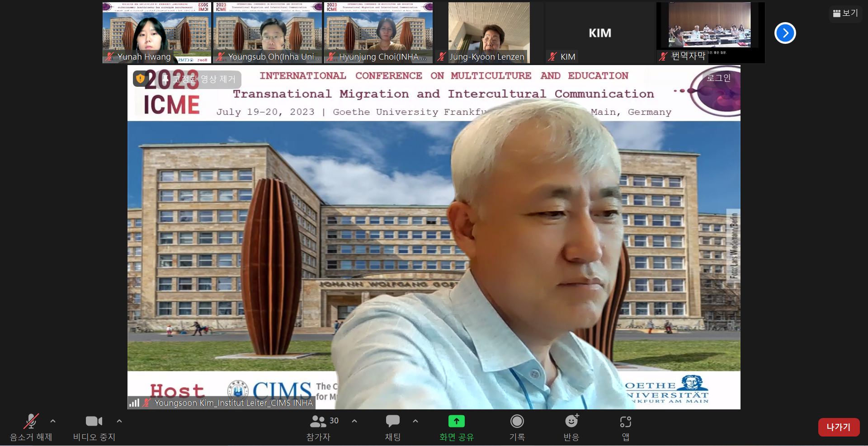This screenshot has width=868, height=446.
Task: Expand participants options arrow
Action: pos(354,421)
